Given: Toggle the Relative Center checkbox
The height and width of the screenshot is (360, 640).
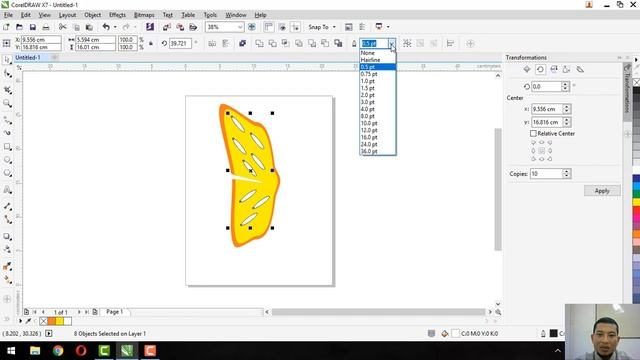Looking at the screenshot, I should point(533,133).
